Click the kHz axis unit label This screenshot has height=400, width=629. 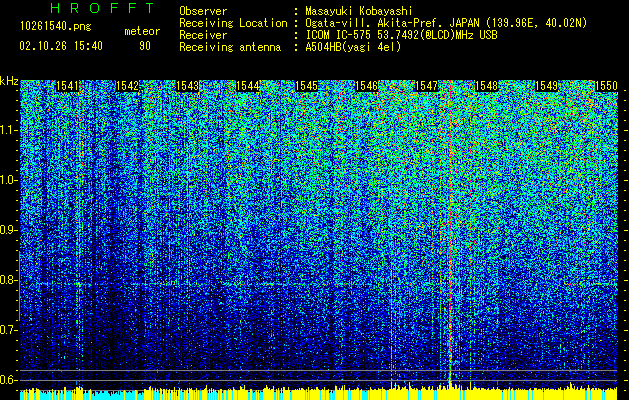[x=9, y=81]
